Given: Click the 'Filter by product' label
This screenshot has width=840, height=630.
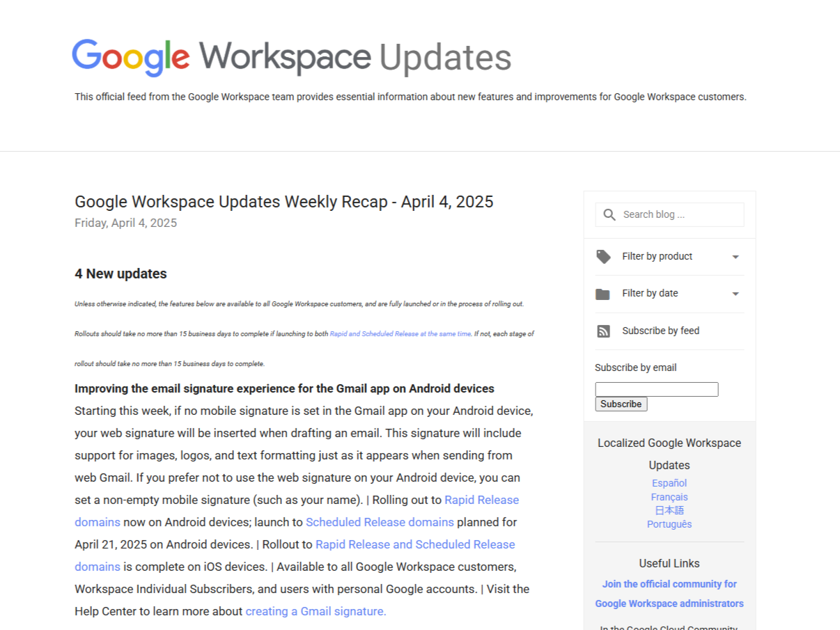Looking at the screenshot, I should [x=657, y=256].
